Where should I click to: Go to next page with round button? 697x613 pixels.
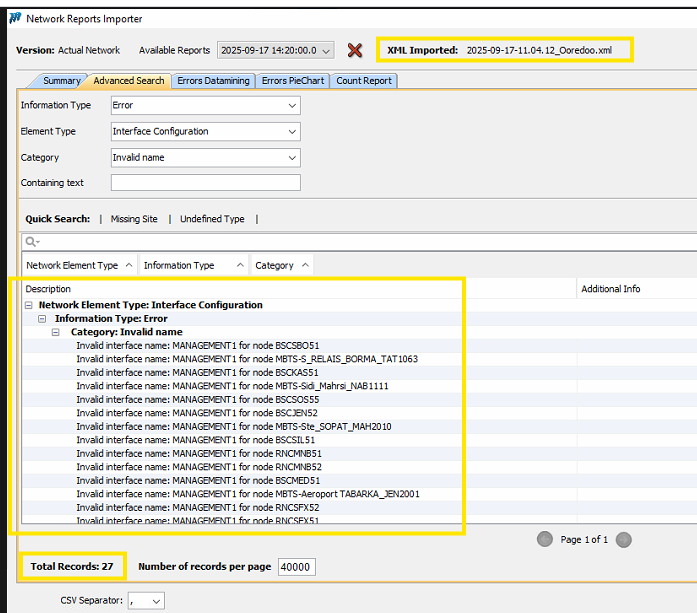(624, 539)
